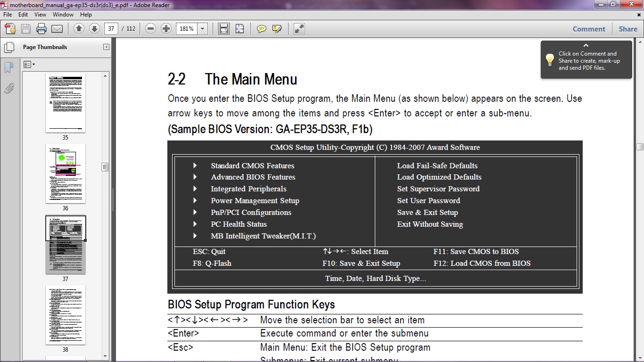
Task: Click 'Exit Without Saving' text
Action: (430, 224)
